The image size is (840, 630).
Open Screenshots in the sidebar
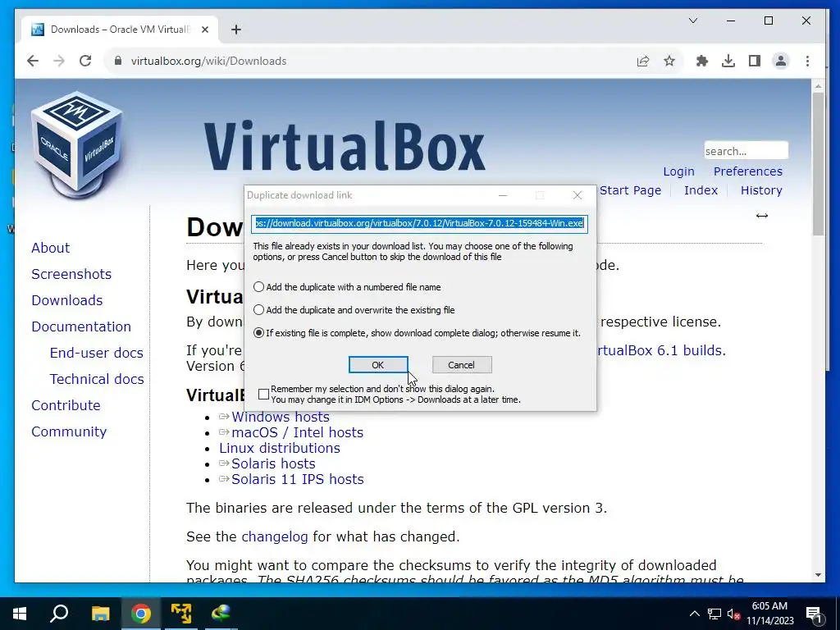pos(71,274)
